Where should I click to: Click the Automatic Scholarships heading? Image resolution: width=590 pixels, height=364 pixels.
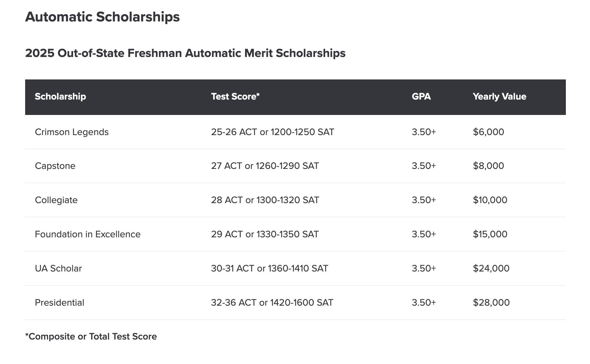pos(102,17)
